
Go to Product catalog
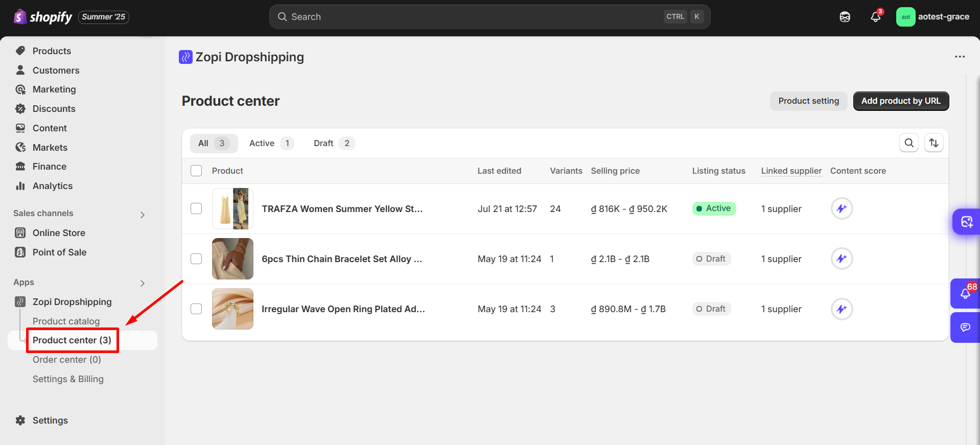click(x=66, y=321)
